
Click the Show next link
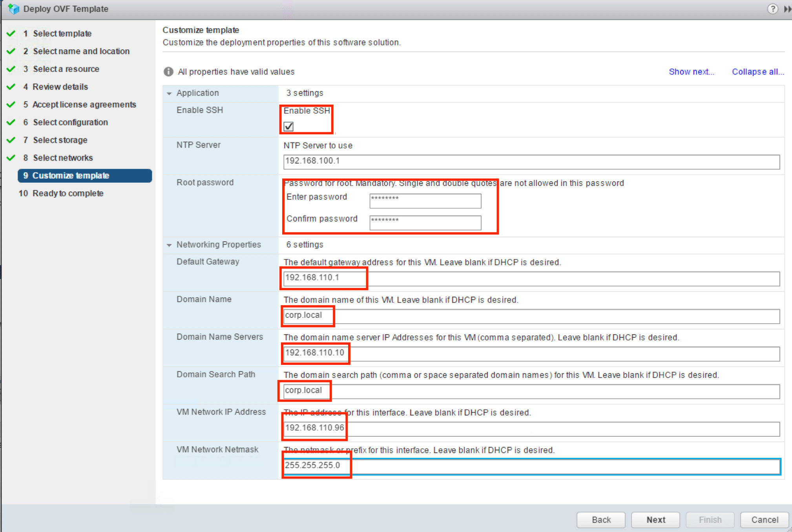click(x=691, y=72)
